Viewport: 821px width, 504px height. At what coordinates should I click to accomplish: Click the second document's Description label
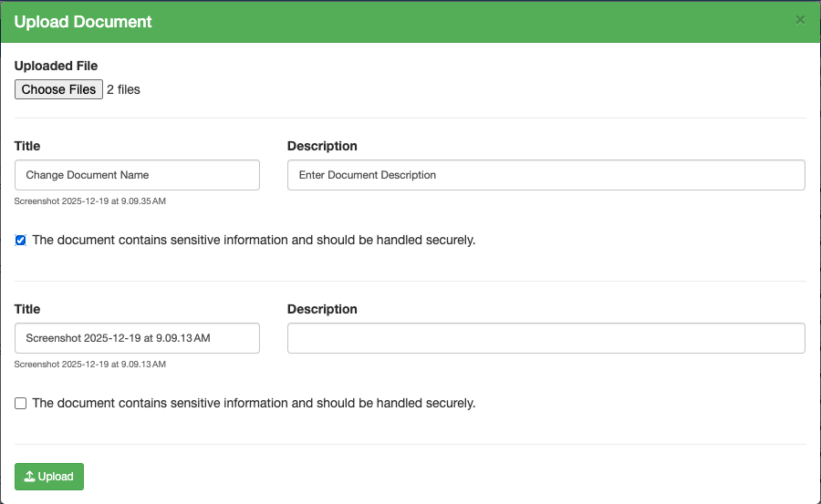point(322,309)
